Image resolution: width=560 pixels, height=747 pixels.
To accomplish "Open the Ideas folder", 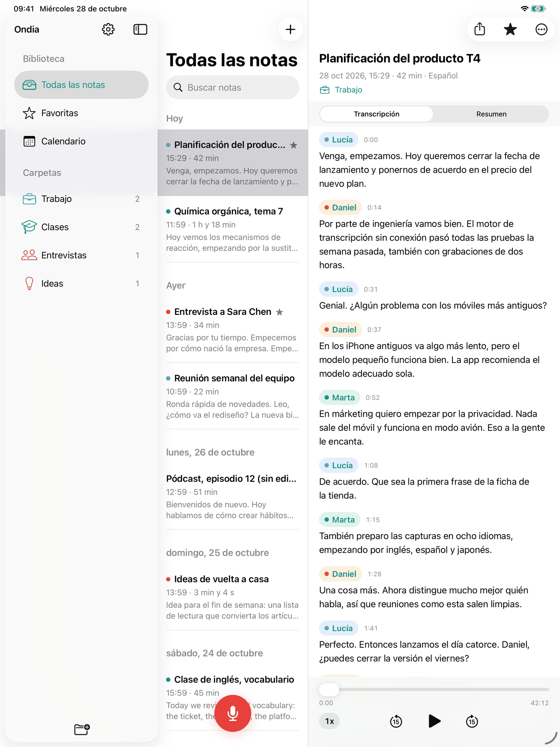I will (81, 283).
